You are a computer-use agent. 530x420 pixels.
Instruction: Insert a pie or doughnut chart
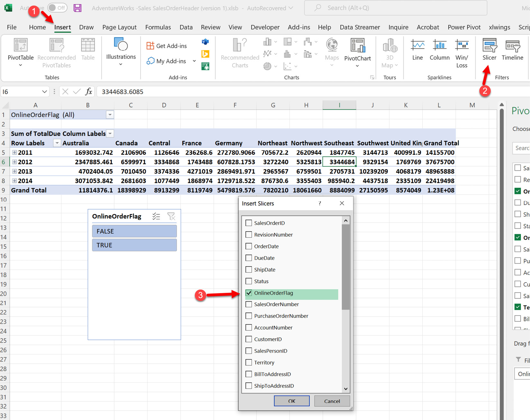tap(270, 66)
